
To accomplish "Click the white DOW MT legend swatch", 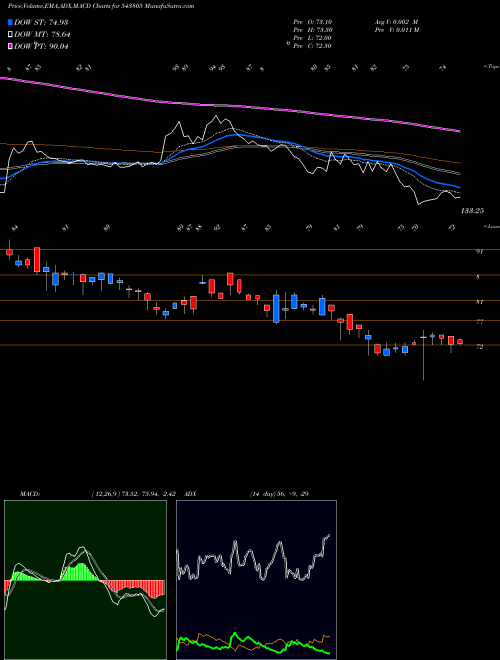I will [x=10, y=35].
